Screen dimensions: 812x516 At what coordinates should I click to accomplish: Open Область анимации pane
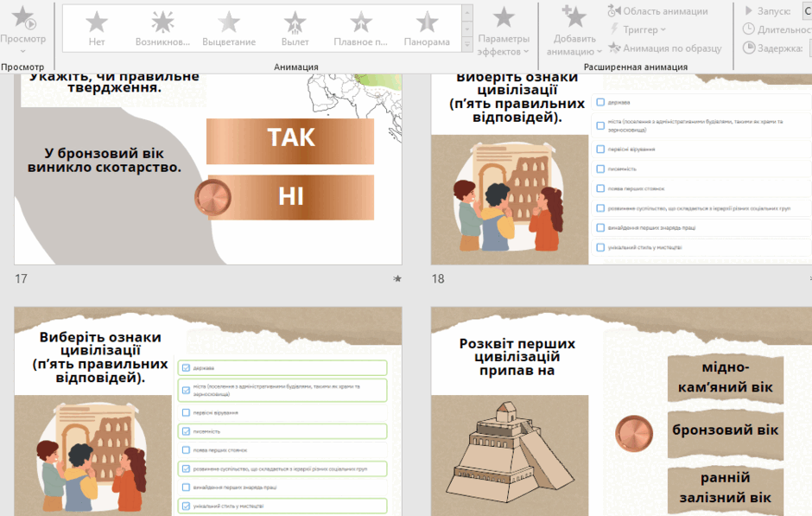657,11
